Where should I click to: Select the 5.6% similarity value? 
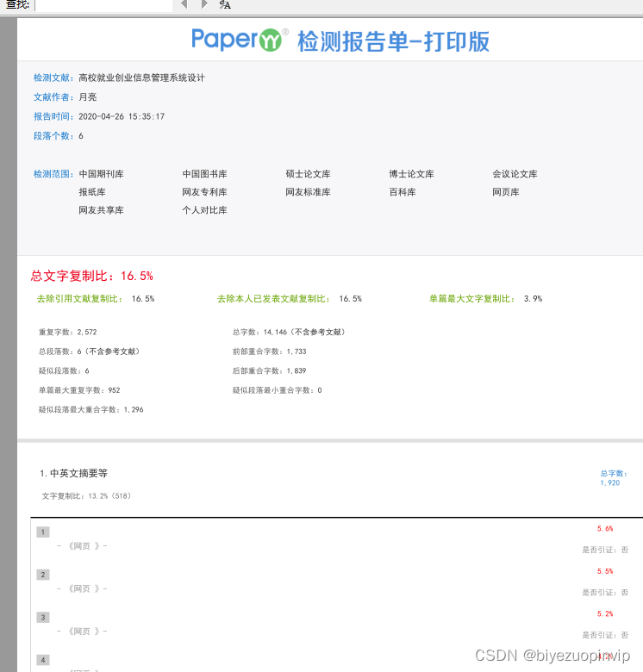click(x=605, y=528)
